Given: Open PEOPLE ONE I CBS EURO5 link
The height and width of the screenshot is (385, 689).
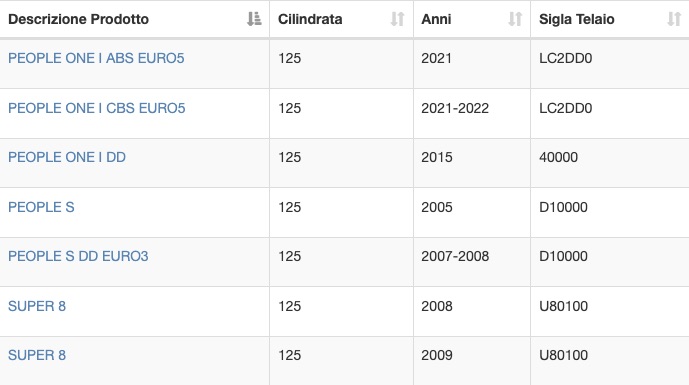Looking at the screenshot, I should [x=97, y=108].
